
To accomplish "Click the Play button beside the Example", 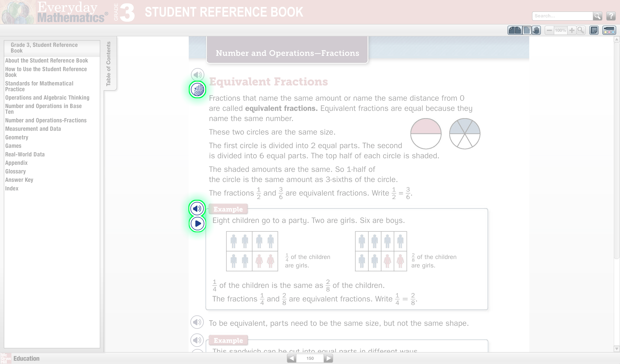I will point(197,223).
